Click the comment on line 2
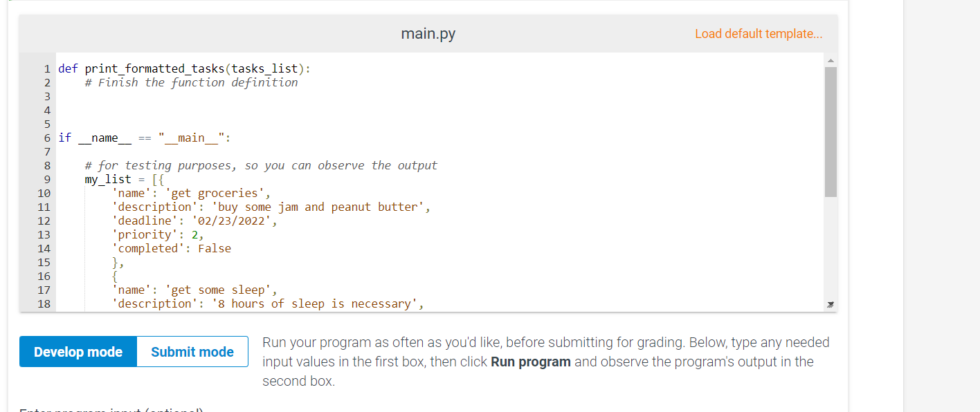The height and width of the screenshot is (412, 980). pyautogui.click(x=190, y=82)
